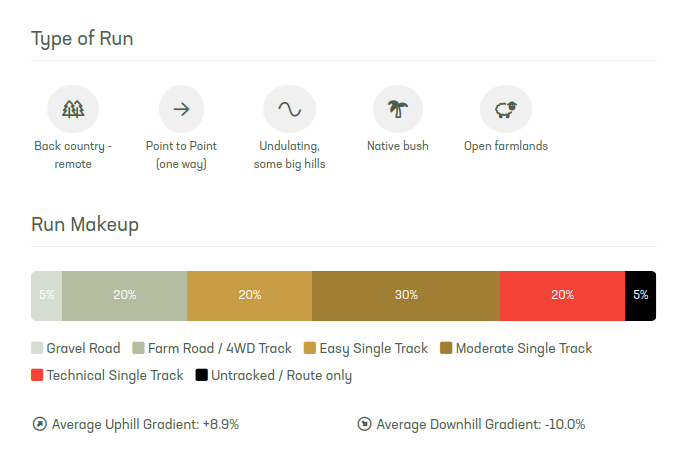Click the red 20% bar segment
The height and width of the screenshot is (460, 690).
pyautogui.click(x=562, y=296)
